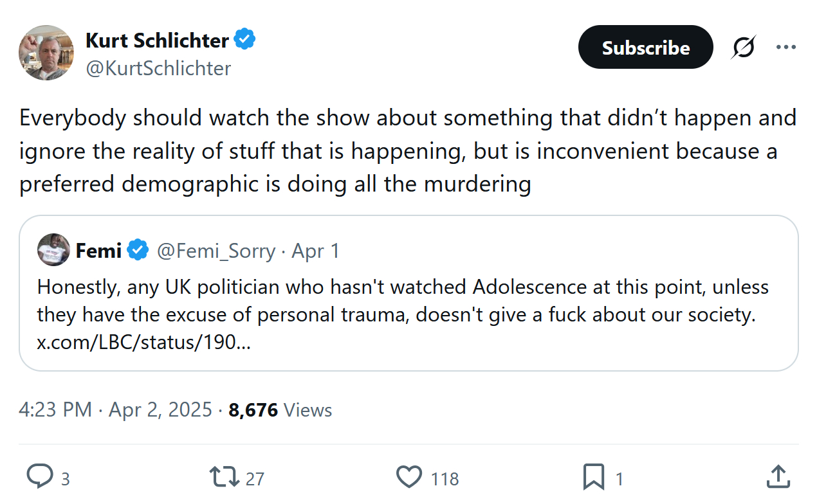Click Femi's verified checkmark badge
Screen dimensions: 817x504
click(x=138, y=250)
